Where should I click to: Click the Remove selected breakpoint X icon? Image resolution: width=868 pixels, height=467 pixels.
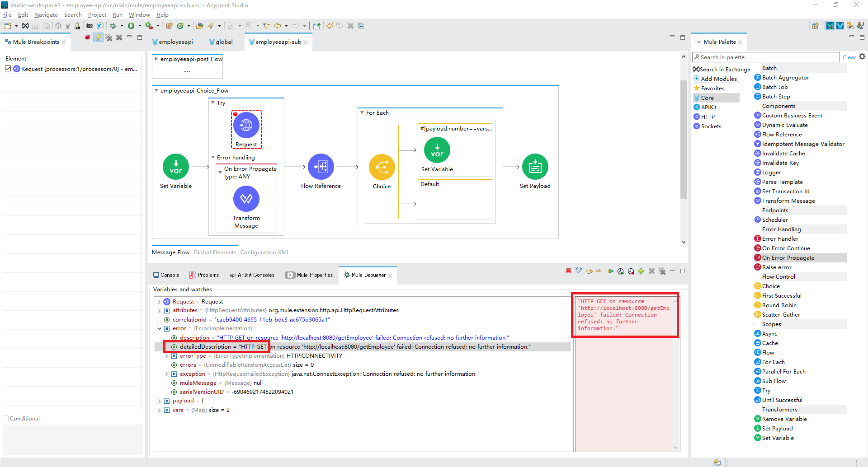(119, 37)
